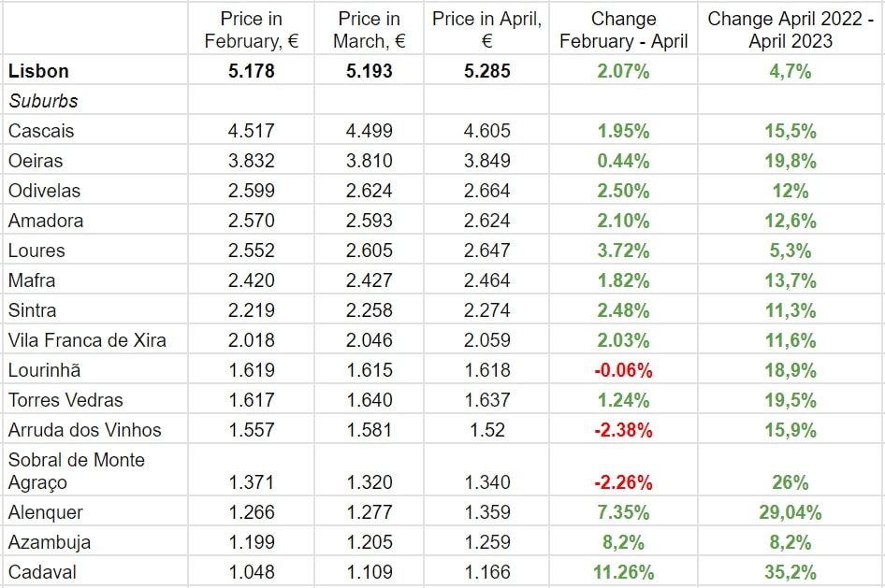
Task: Select the Suburbs italic label cell
Action: pyautogui.click(x=43, y=101)
